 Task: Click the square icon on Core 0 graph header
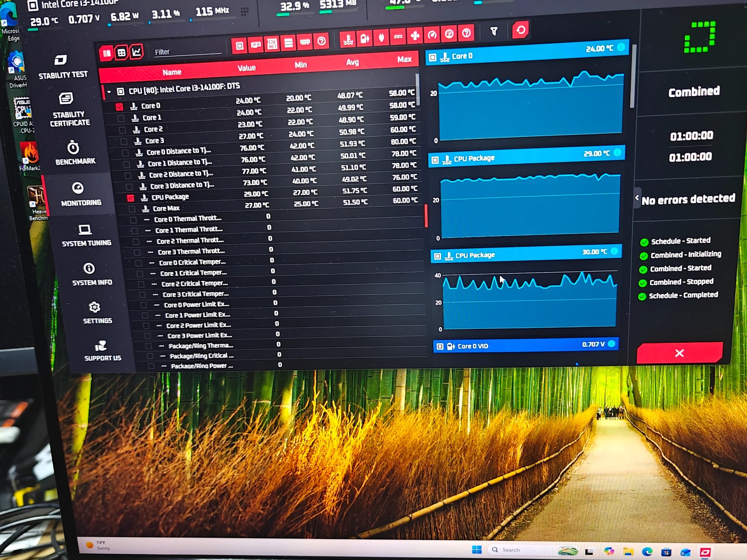(x=433, y=58)
